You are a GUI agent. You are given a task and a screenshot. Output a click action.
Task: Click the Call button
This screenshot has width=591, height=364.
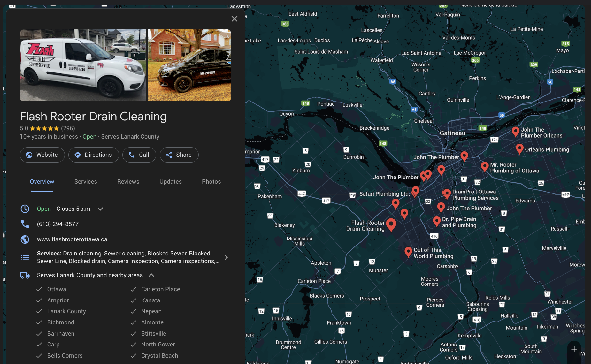139,155
